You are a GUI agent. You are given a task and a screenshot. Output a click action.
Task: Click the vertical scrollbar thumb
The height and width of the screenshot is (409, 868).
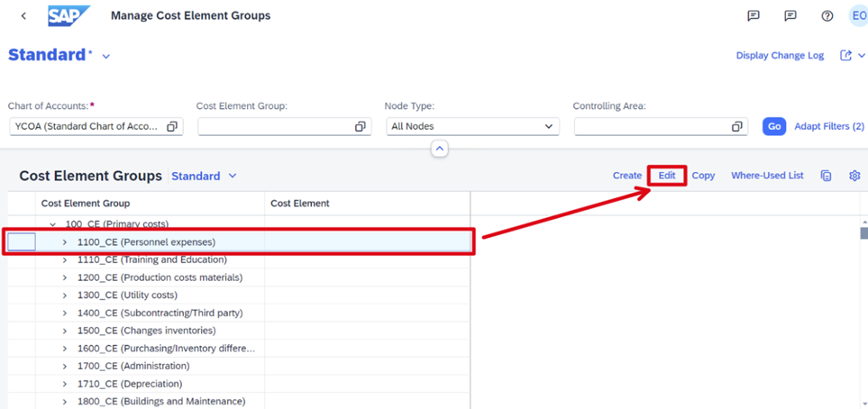pos(863,232)
